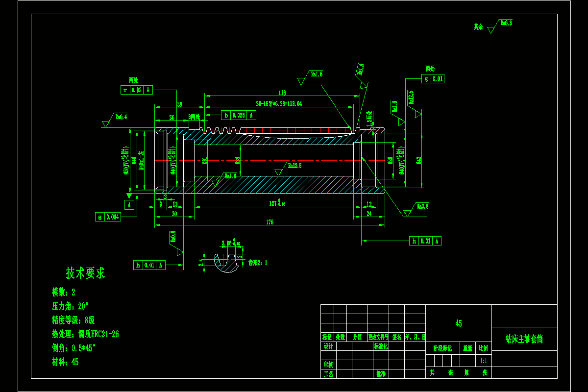Select the b 0.025 A tolerance frame

tap(239, 115)
